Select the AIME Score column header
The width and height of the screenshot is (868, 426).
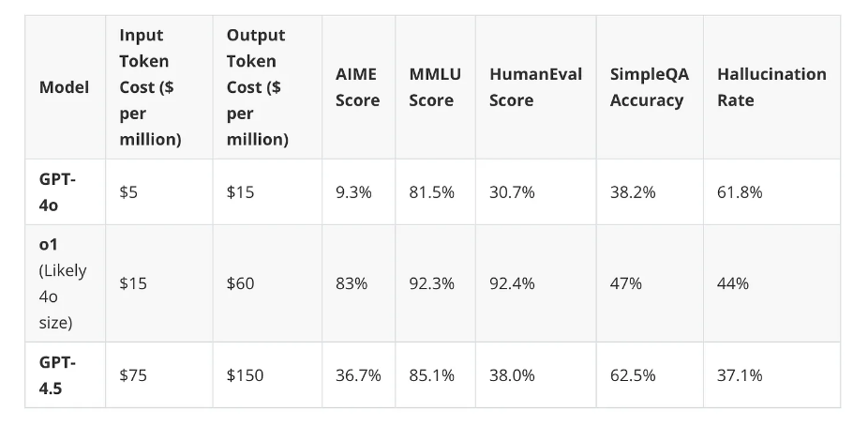[357, 87]
